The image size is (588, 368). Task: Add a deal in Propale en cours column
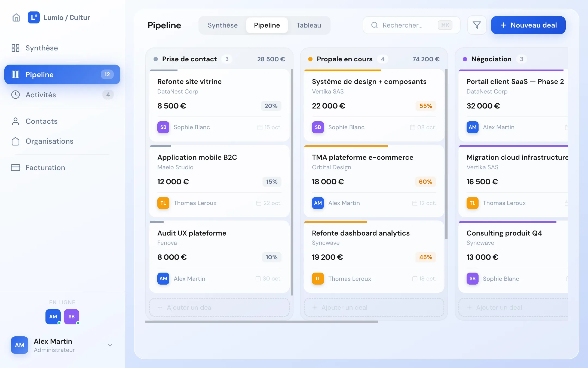tap(374, 307)
